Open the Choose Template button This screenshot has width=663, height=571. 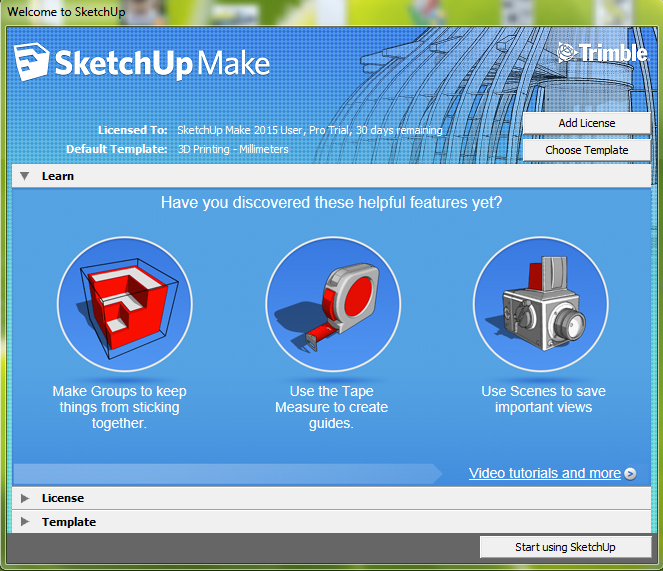pyautogui.click(x=586, y=150)
